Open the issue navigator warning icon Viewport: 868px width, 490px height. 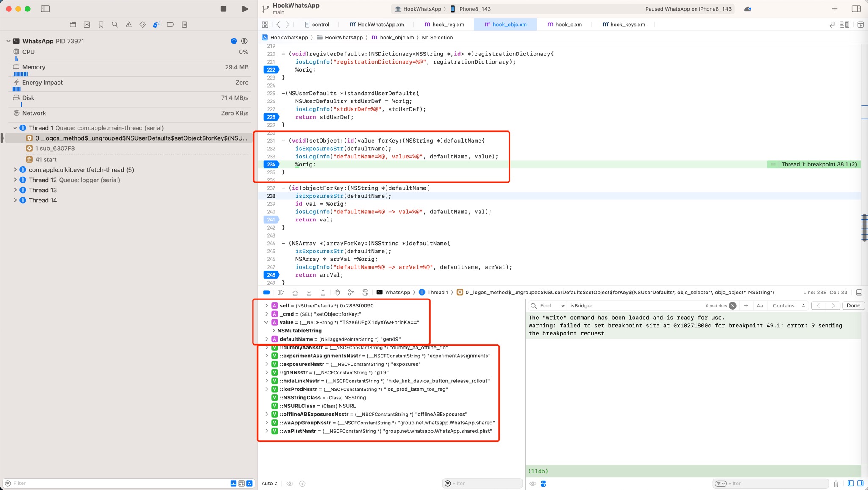coord(129,25)
